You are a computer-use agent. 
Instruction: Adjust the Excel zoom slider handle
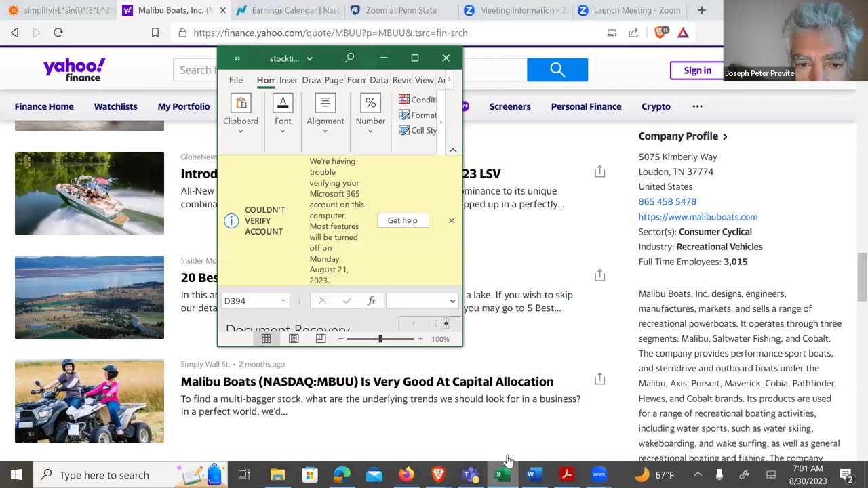(x=380, y=339)
